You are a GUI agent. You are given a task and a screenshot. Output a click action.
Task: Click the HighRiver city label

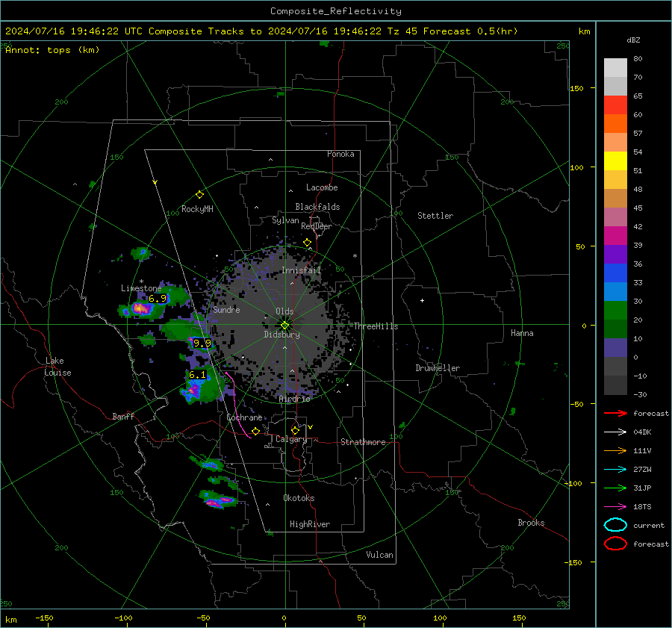pos(310,524)
